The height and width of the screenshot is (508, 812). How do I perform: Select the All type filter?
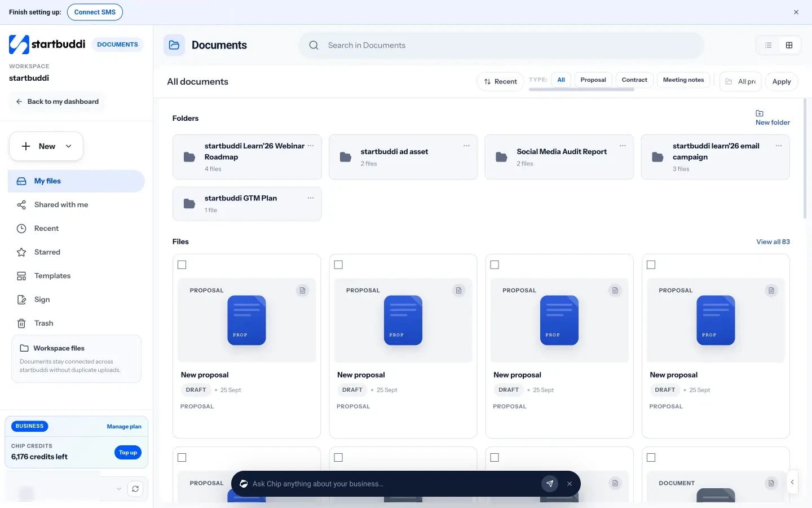pyautogui.click(x=561, y=80)
